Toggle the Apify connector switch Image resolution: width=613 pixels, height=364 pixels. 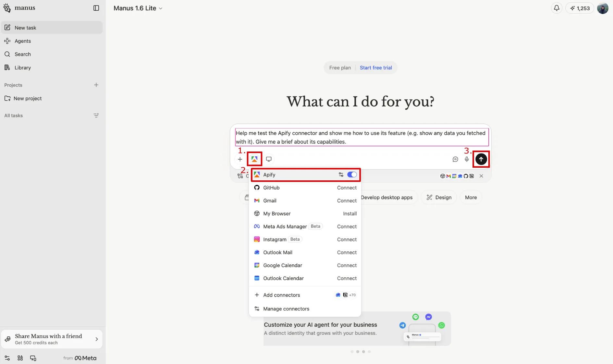(352, 175)
